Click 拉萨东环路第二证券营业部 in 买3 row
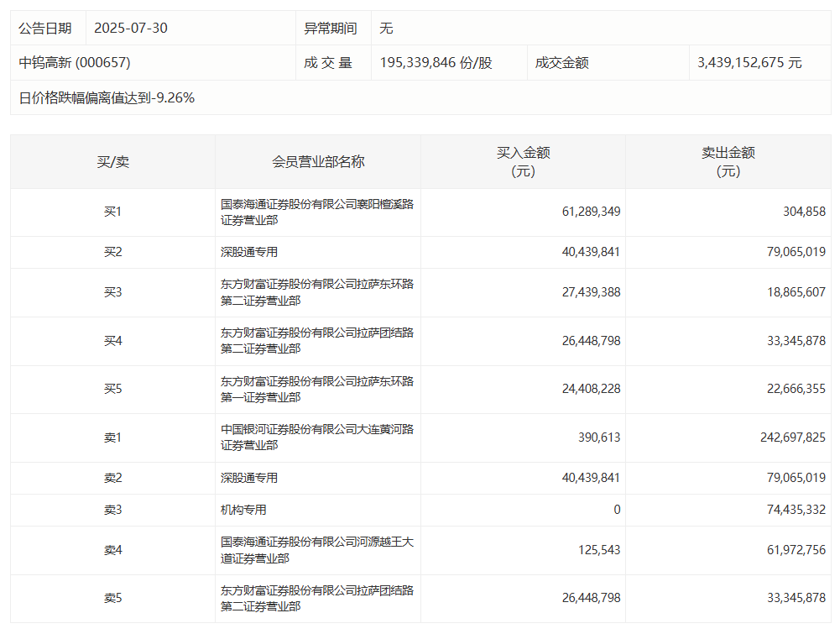The height and width of the screenshot is (634, 840). 317,292
